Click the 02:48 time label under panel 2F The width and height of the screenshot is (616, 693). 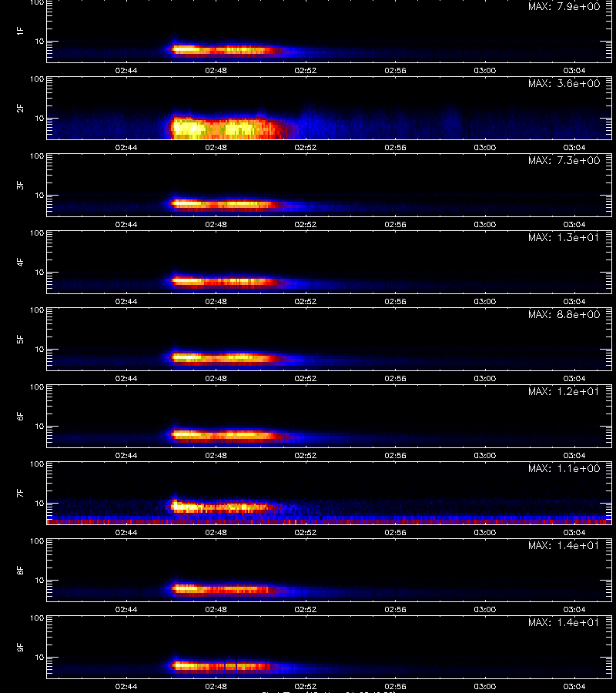point(216,147)
